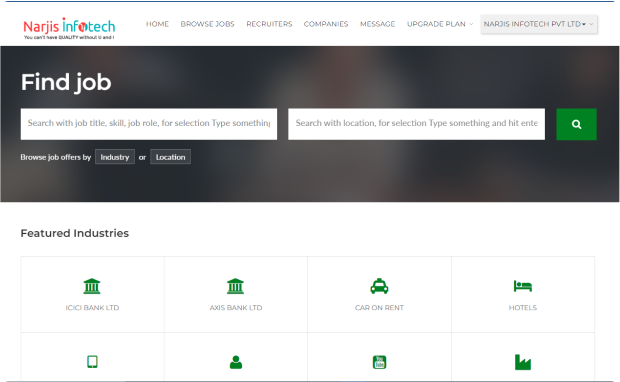Select the tablet device industry icon
Screen dimensions: 620x382
tap(92, 362)
